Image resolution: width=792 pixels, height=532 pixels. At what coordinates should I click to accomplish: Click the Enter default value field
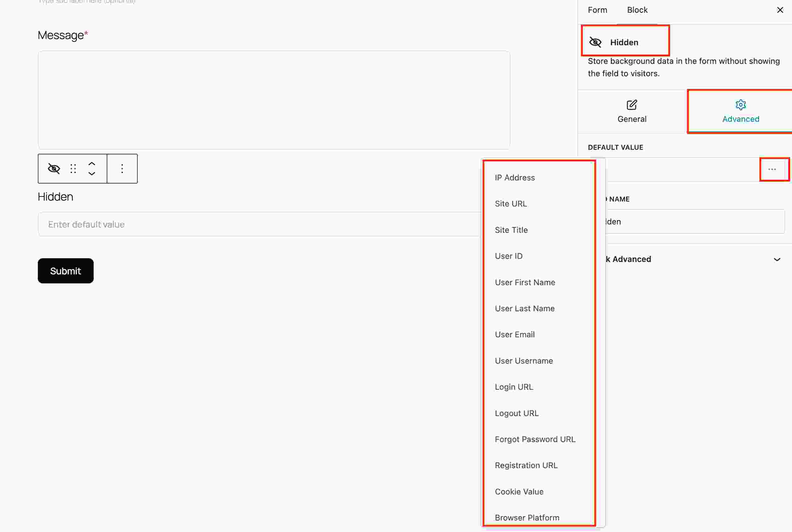(x=260, y=224)
